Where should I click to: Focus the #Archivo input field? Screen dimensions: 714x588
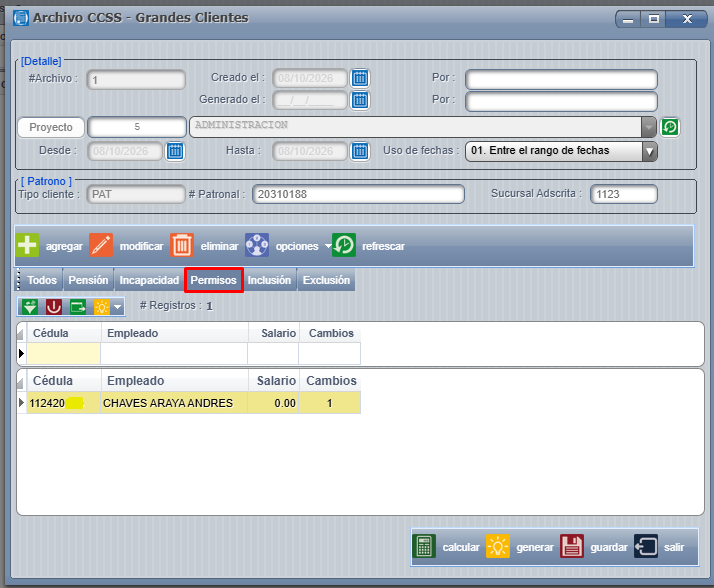pyautogui.click(x=136, y=80)
